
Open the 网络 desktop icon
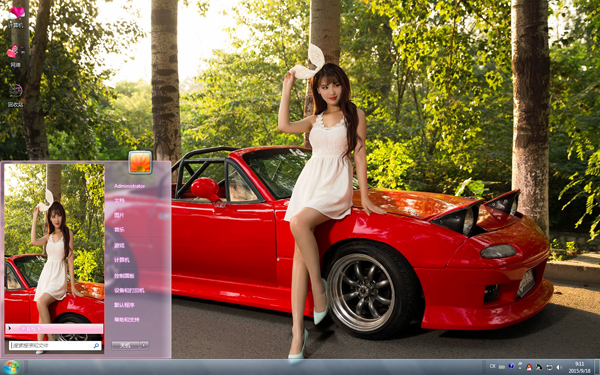point(15,56)
